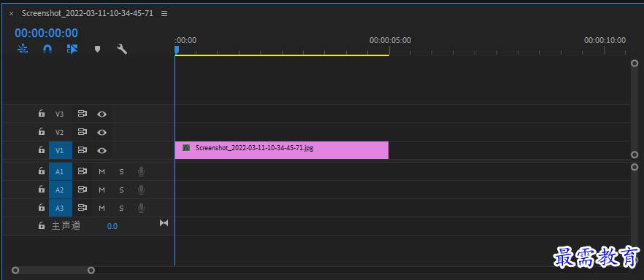
Task: Lock the V2 video track
Action: coord(41,132)
